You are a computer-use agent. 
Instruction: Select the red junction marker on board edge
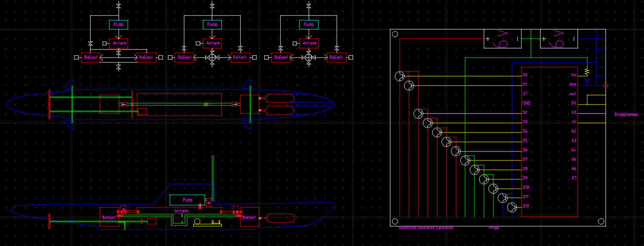(606, 86)
